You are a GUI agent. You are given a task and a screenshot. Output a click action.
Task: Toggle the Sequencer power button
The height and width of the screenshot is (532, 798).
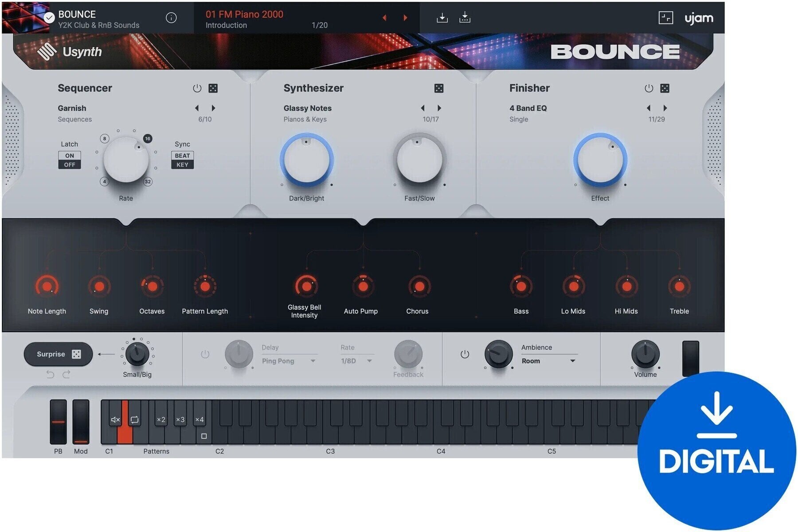[197, 88]
